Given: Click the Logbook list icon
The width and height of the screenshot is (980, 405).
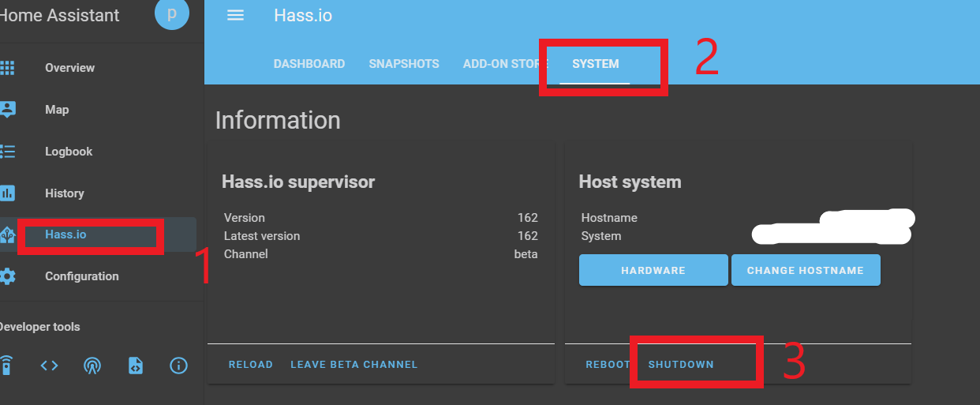Looking at the screenshot, I should tap(7, 152).
